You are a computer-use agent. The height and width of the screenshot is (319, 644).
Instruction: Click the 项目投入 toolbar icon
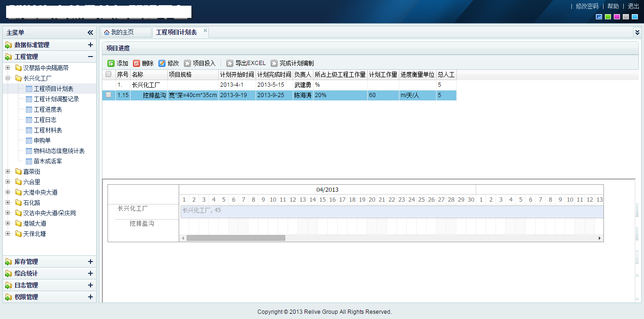187,63
